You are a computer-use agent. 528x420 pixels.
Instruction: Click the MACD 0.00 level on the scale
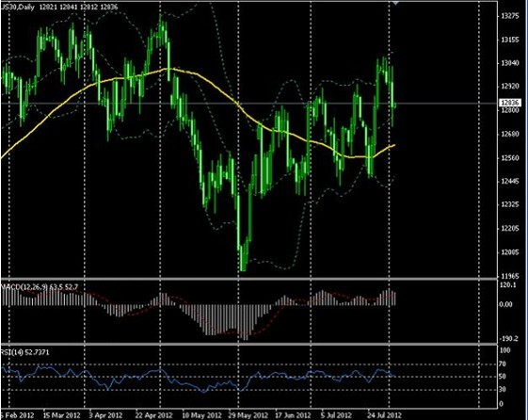click(x=505, y=304)
